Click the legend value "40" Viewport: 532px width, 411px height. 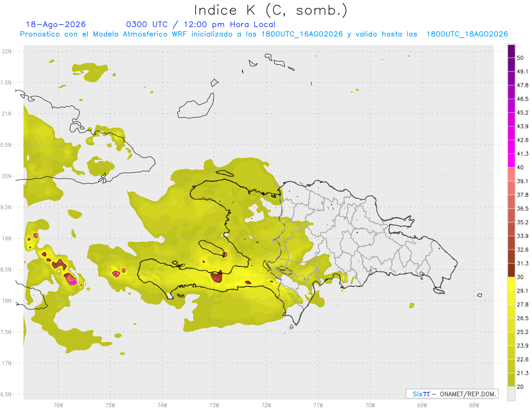coord(520,168)
